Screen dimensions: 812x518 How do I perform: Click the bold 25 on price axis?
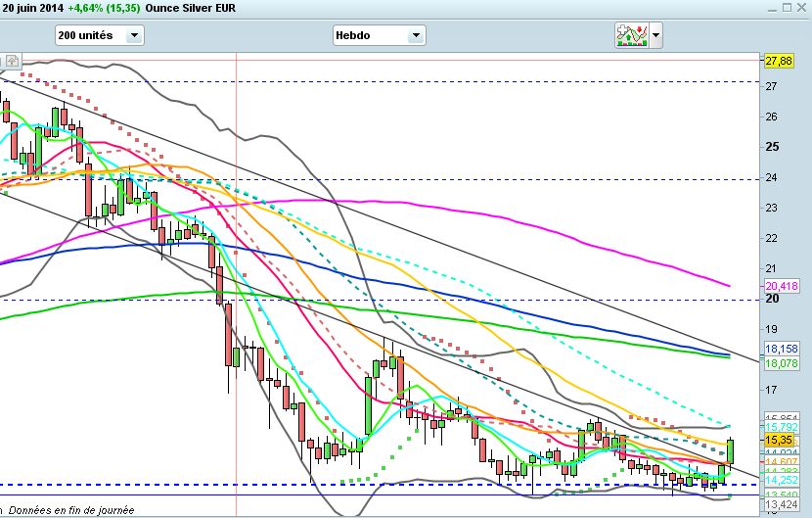[772, 147]
